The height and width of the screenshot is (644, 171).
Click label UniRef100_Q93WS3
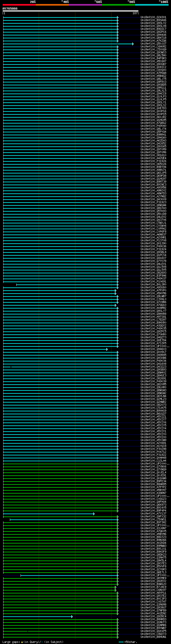point(153,52)
